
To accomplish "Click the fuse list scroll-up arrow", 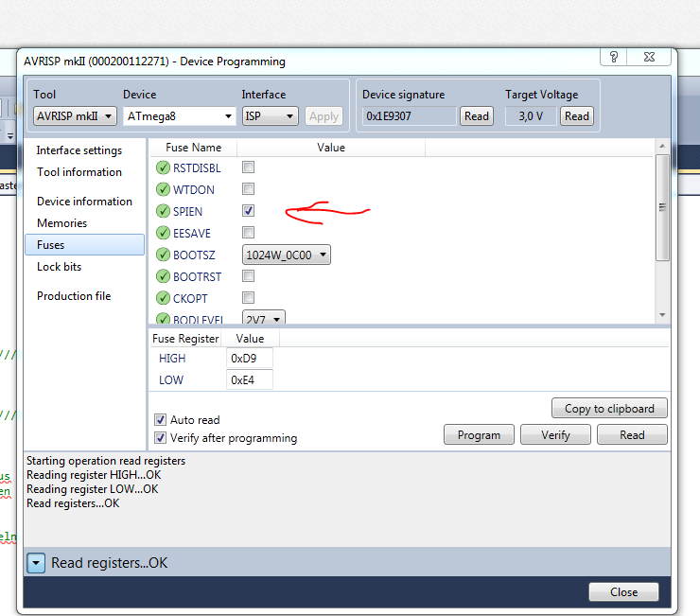I will 662,146.
